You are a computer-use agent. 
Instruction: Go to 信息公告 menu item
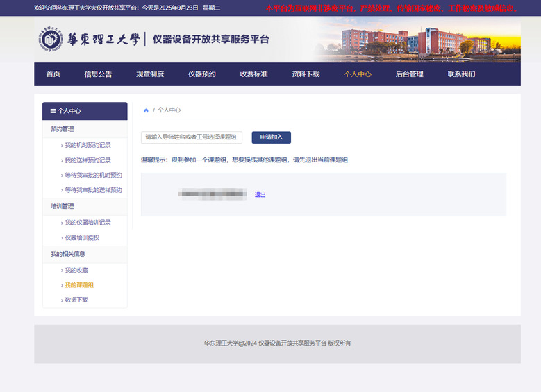click(x=98, y=74)
